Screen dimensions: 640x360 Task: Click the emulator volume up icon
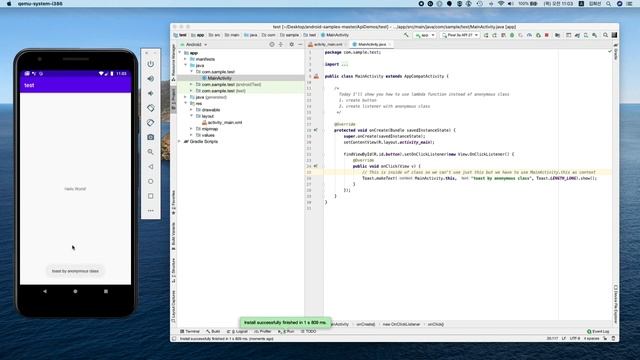click(x=151, y=79)
